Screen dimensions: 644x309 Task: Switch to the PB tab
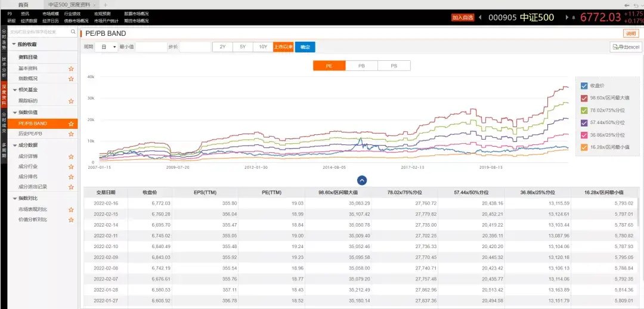(361, 66)
